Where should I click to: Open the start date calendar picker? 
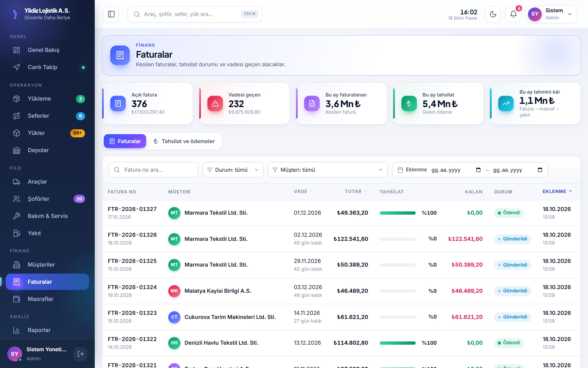pyautogui.click(x=478, y=170)
